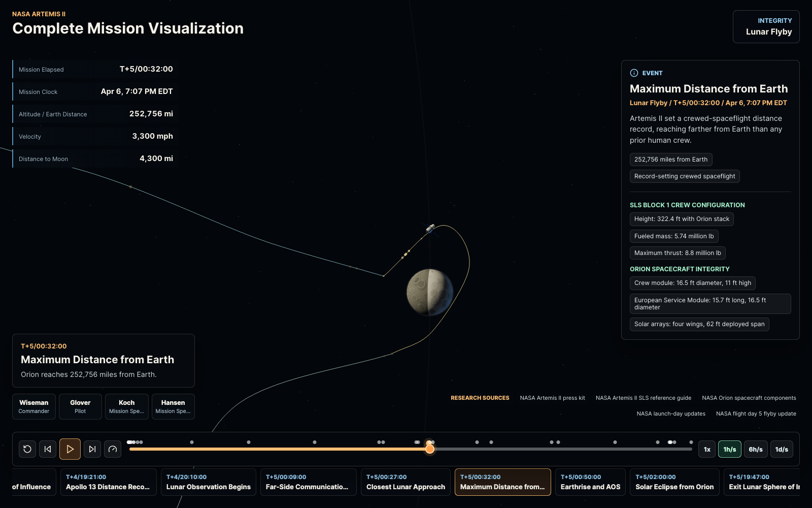Open the NASA Artemis II press kit source
Viewport: 812px width, 508px height.
(553, 398)
